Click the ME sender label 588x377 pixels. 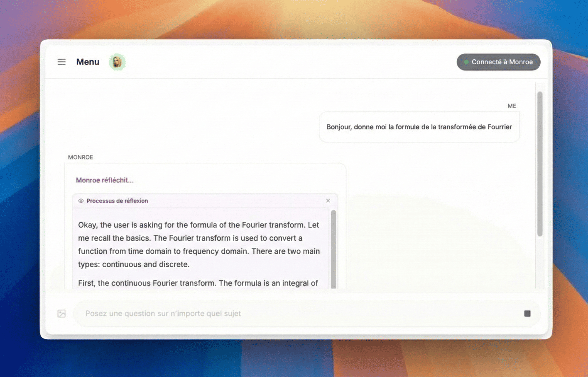click(x=512, y=106)
